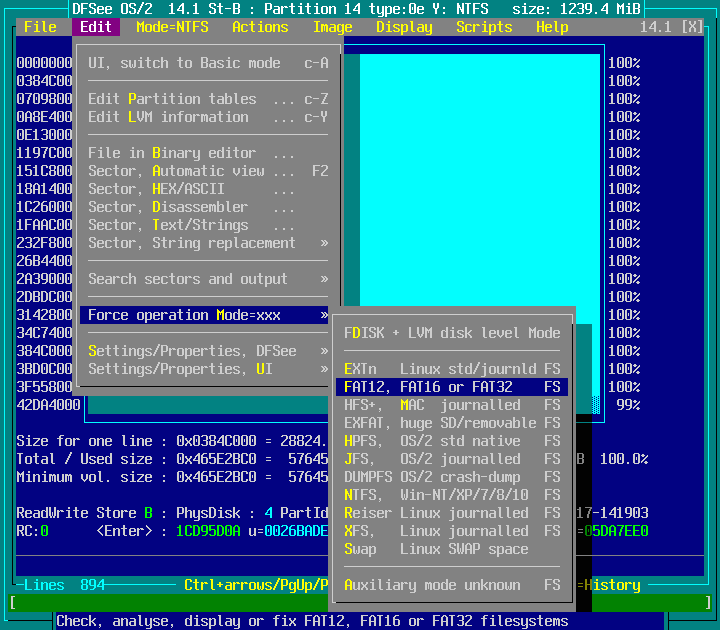
Task: Click the 100.0% used size value
Action: [624, 459]
